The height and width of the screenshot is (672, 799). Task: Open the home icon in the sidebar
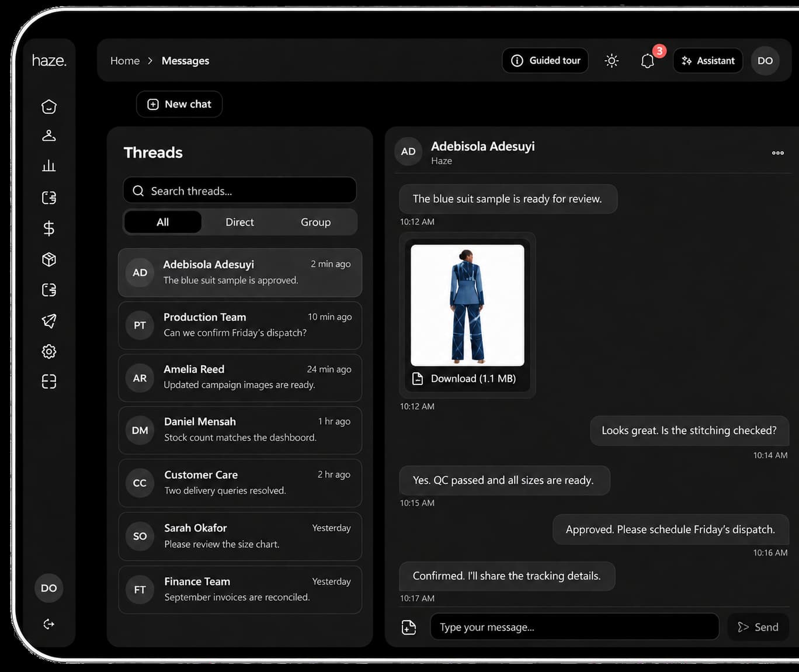pyautogui.click(x=49, y=106)
